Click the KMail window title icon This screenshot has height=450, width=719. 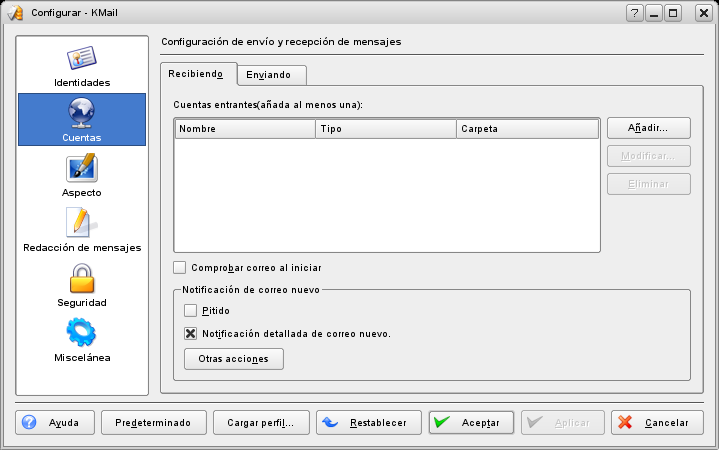(x=14, y=13)
